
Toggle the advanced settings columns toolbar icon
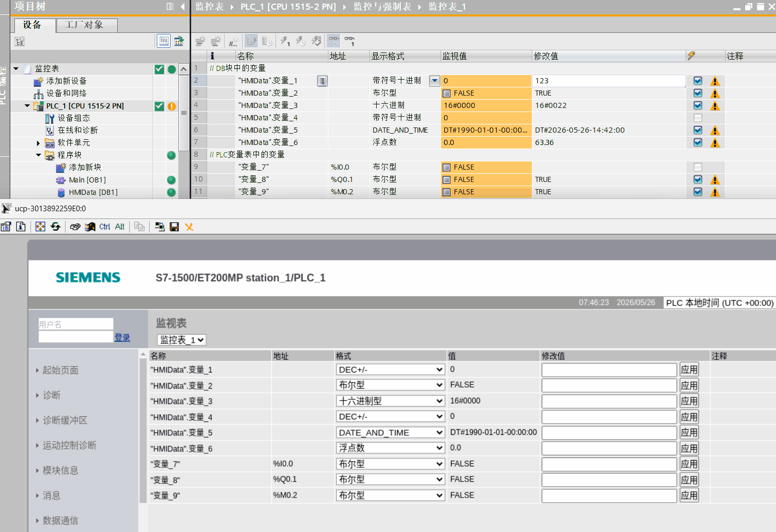[x=267, y=41]
